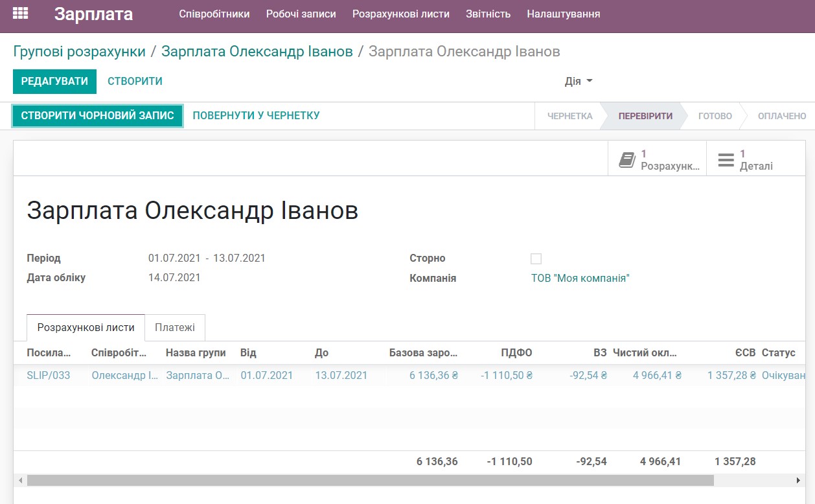Open 'Співробітники' in the top menu
The image size is (815, 504).
215,12
